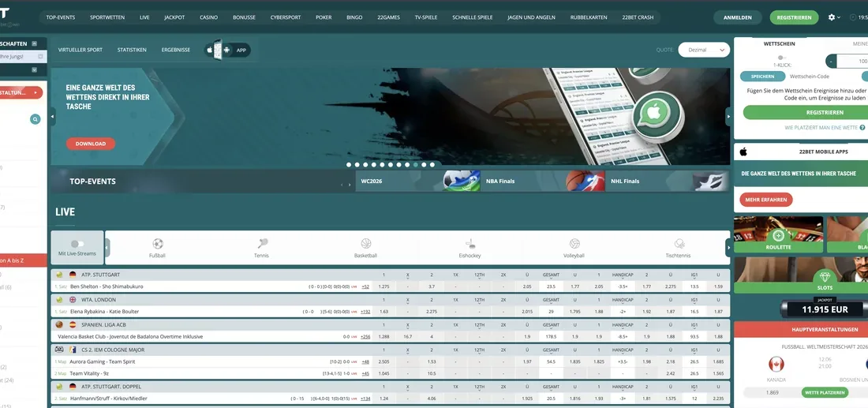The height and width of the screenshot is (408, 868).
Task: Click the next arrow in TOP-EVENTS bar
Action: pyautogui.click(x=350, y=185)
